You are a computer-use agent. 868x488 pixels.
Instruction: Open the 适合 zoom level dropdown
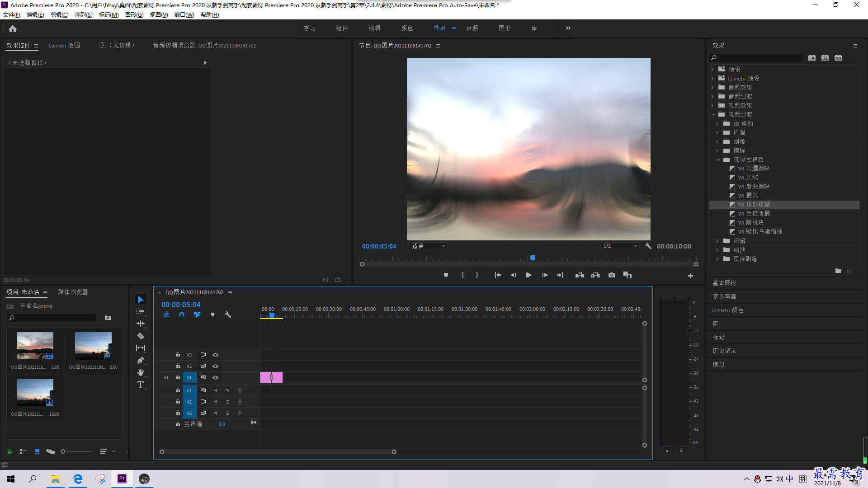coord(428,246)
